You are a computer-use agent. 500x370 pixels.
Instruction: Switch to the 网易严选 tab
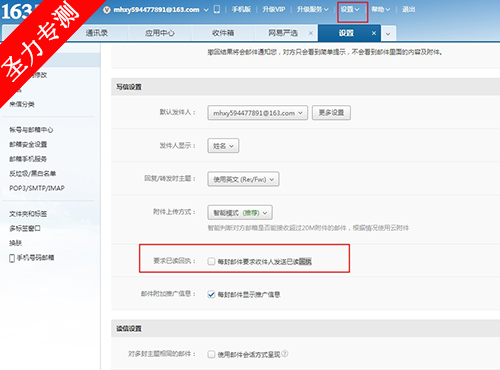tap(283, 33)
